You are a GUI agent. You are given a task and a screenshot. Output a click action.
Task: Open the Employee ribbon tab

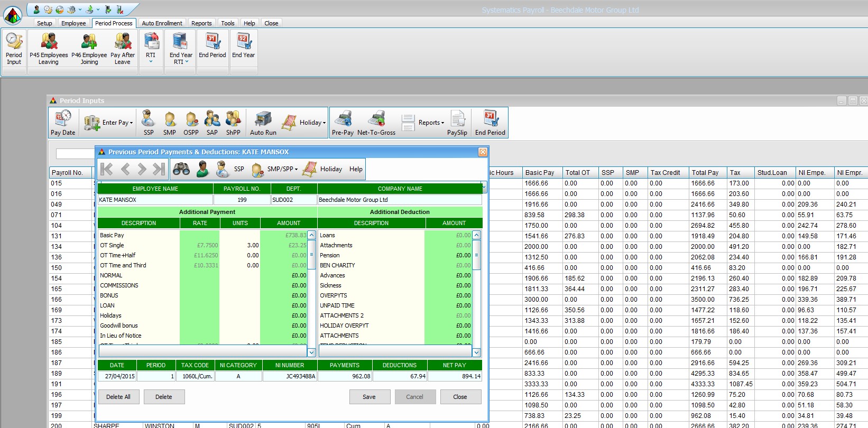pos(73,23)
